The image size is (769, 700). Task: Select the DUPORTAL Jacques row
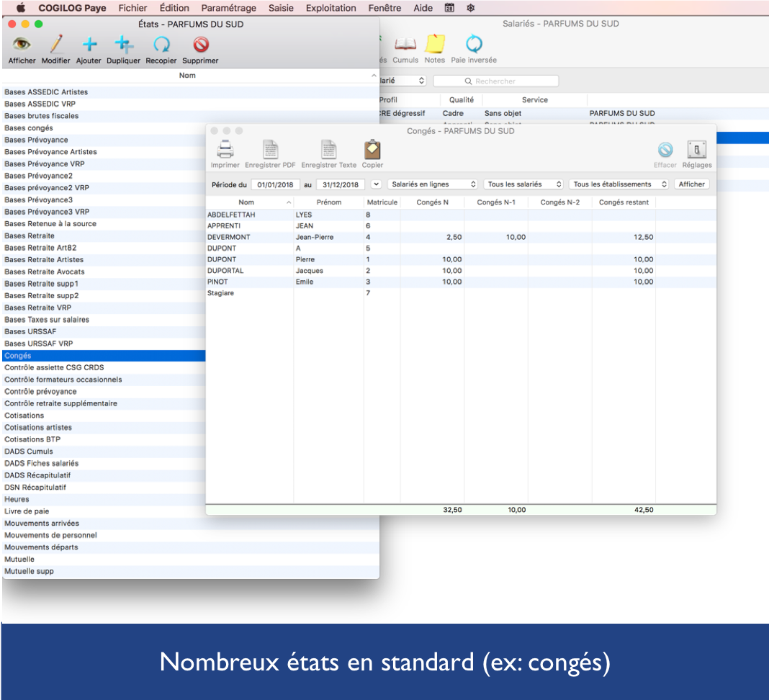pyautogui.click(x=461, y=271)
